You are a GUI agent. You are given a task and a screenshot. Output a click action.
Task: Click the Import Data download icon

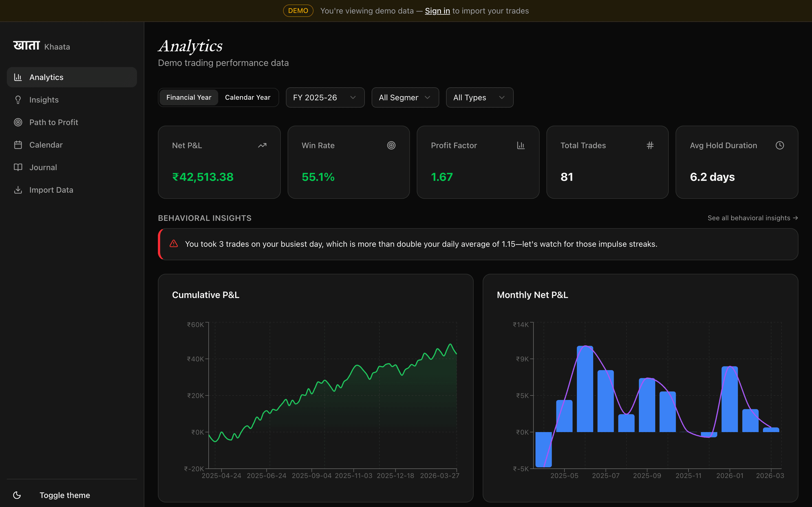coord(18,190)
